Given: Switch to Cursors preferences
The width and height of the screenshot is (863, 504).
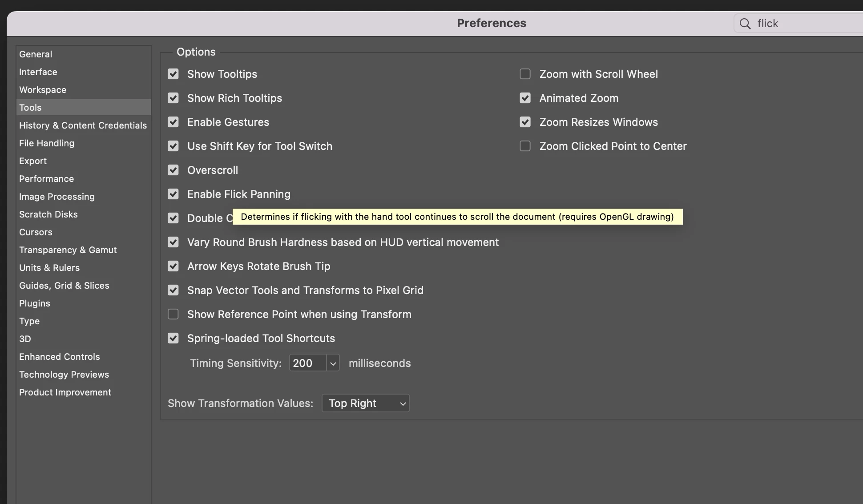Looking at the screenshot, I should coord(36,232).
